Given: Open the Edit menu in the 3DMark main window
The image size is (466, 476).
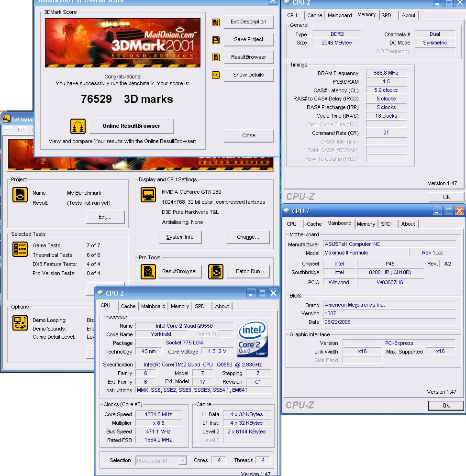Looking at the screenshot, I should coord(22,130).
